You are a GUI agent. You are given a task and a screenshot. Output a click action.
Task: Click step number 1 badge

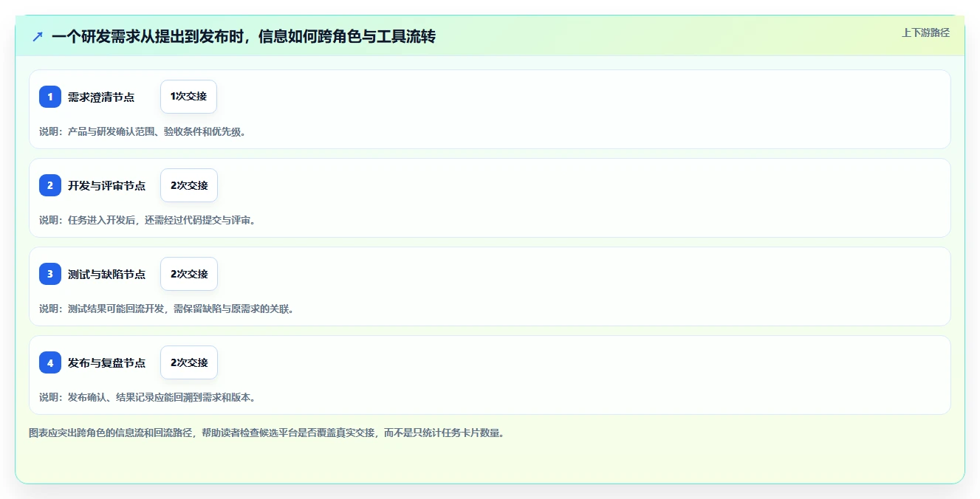point(50,97)
